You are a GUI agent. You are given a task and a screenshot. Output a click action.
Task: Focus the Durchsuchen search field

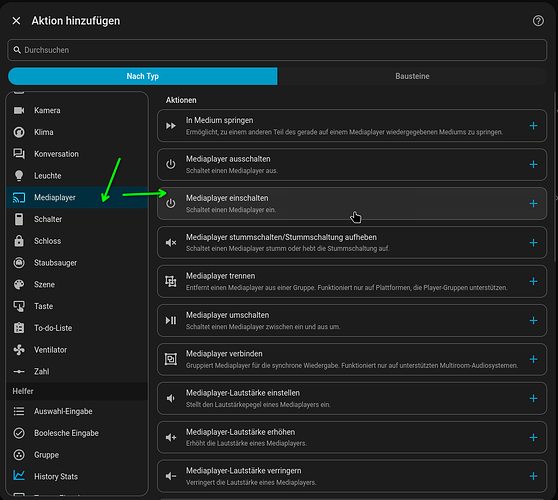click(277, 50)
